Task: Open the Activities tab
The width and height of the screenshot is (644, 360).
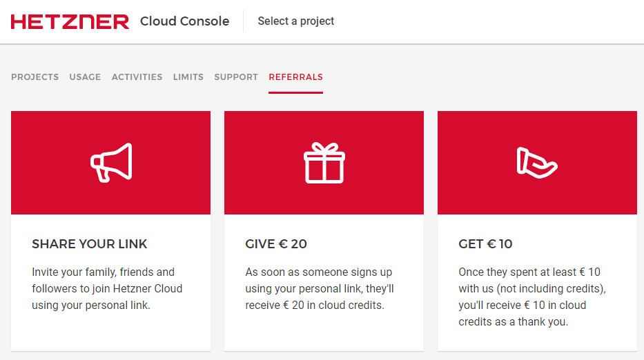Action: [x=137, y=77]
